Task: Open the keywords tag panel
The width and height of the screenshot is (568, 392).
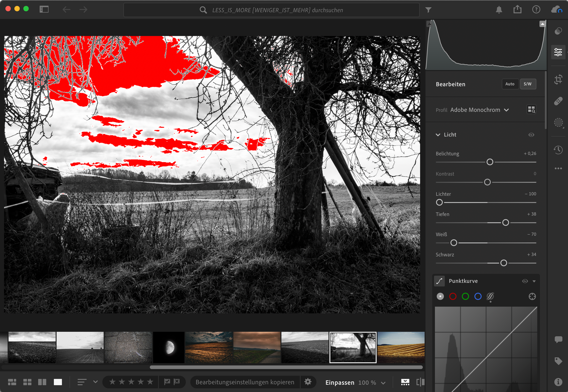Action: tap(558, 361)
